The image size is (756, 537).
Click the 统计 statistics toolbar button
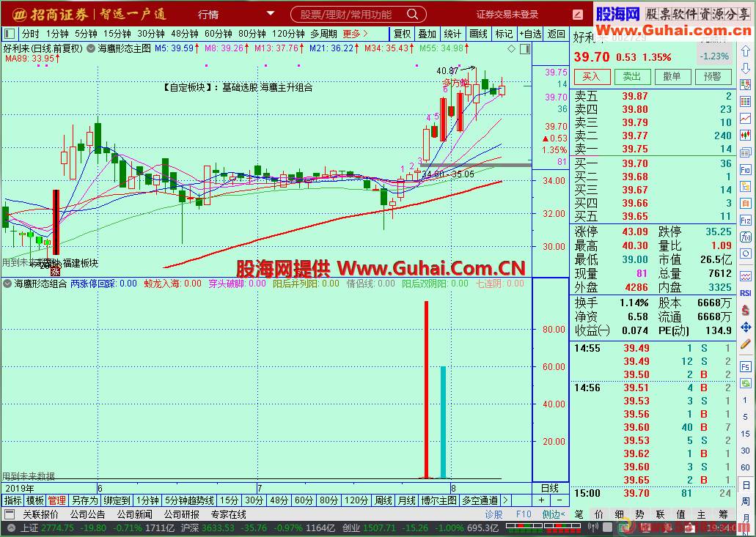pos(452,34)
